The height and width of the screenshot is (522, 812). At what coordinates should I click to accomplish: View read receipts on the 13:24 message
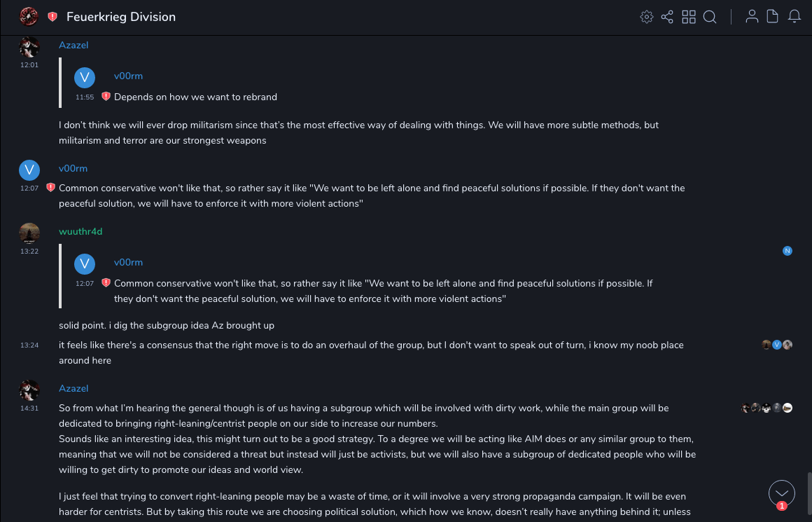pyautogui.click(x=777, y=345)
